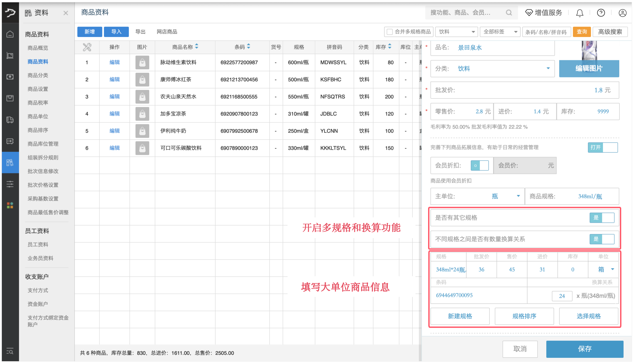Open the 饮料 category filter dropdown
This screenshot has height=364, width=634.
tap(456, 32)
